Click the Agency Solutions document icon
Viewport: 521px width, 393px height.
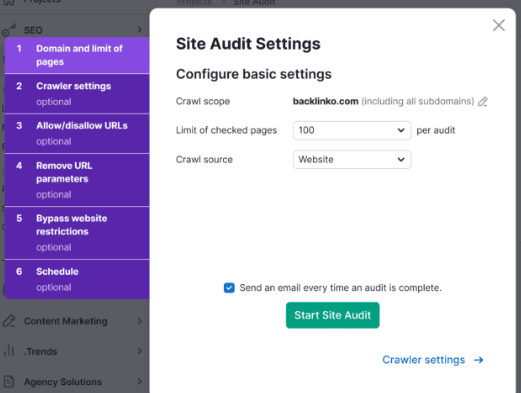[9, 381]
